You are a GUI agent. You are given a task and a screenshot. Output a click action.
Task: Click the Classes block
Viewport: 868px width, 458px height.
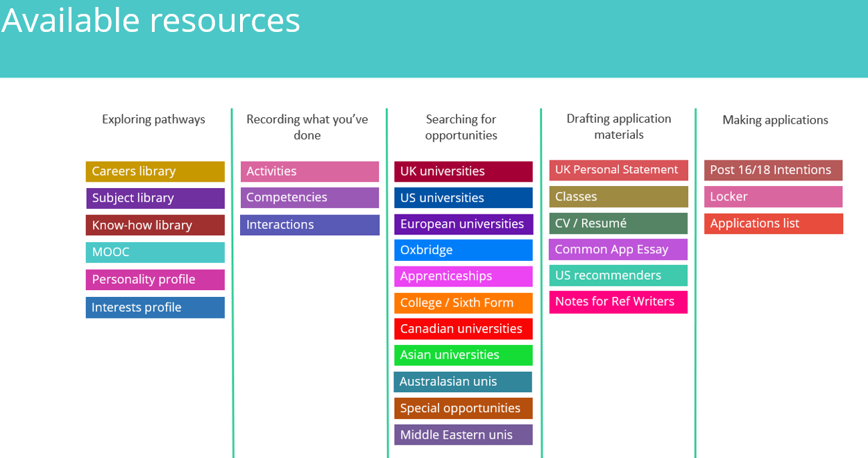coord(619,196)
